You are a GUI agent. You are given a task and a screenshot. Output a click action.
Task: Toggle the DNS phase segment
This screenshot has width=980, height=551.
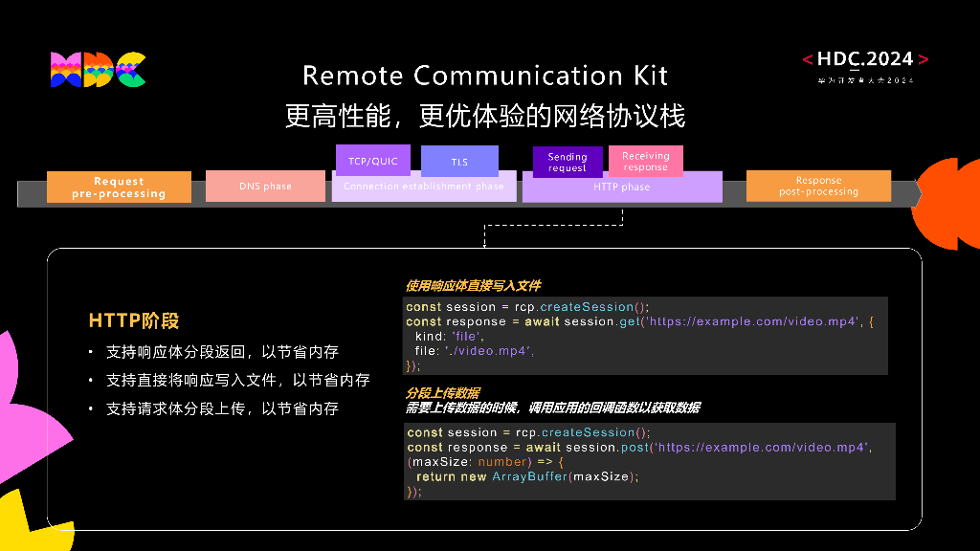coord(265,186)
